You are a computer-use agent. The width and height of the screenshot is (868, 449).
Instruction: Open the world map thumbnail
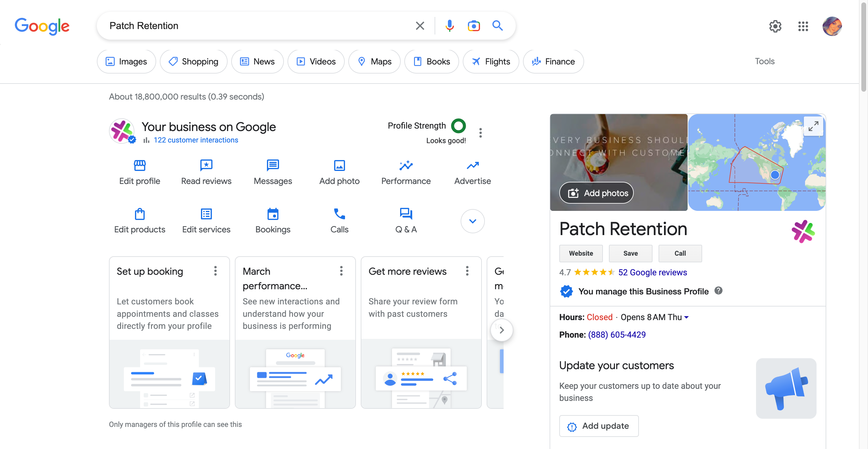(756, 162)
